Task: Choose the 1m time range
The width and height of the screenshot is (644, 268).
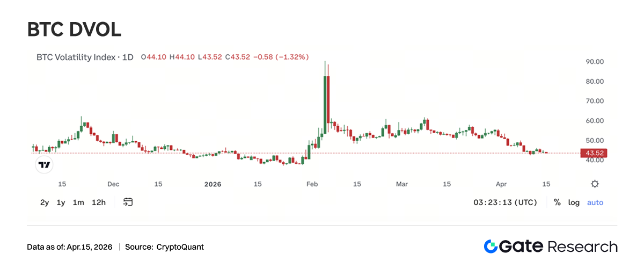Action: 78,202
